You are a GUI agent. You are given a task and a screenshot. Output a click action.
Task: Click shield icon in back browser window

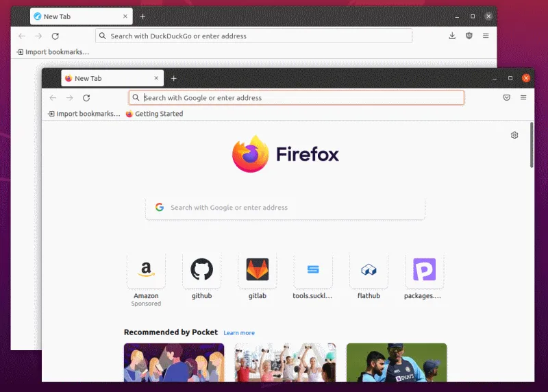pyautogui.click(x=469, y=36)
